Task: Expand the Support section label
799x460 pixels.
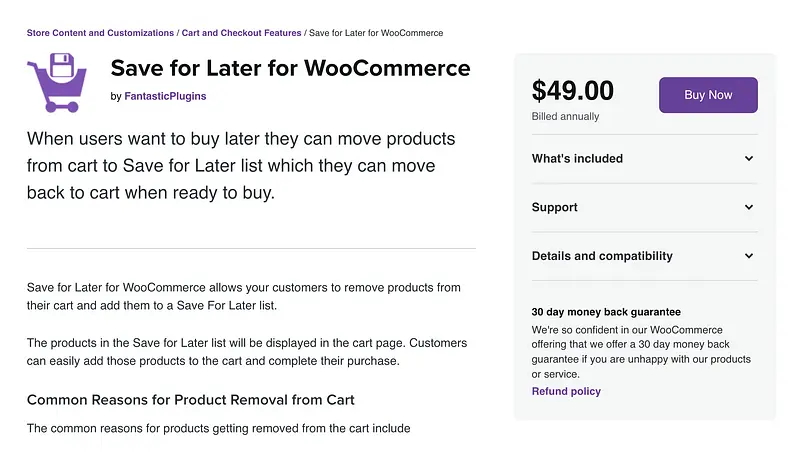Action: pyautogui.click(x=555, y=208)
